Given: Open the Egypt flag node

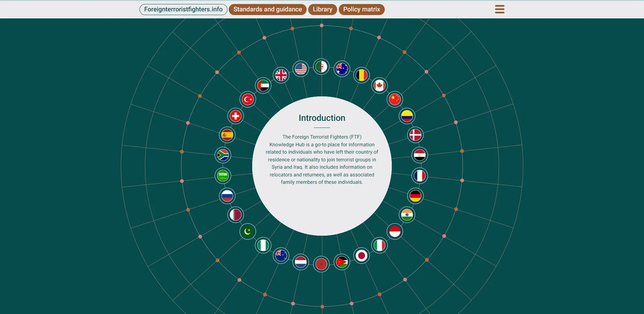Looking at the screenshot, I should point(420,155).
